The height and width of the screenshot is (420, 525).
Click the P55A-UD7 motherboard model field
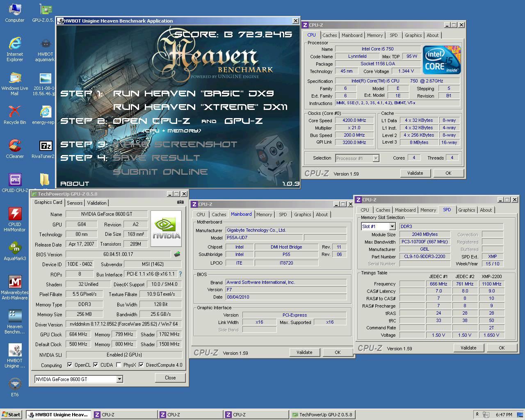tap(264, 237)
